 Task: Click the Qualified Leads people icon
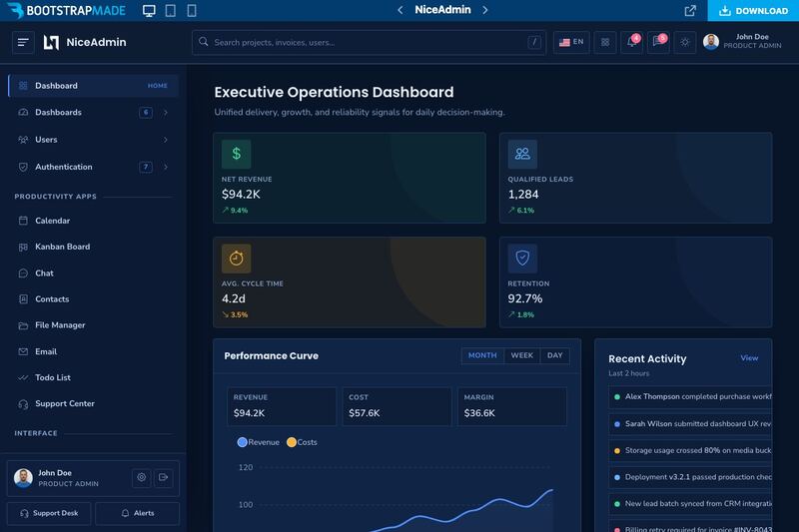[x=522, y=154]
